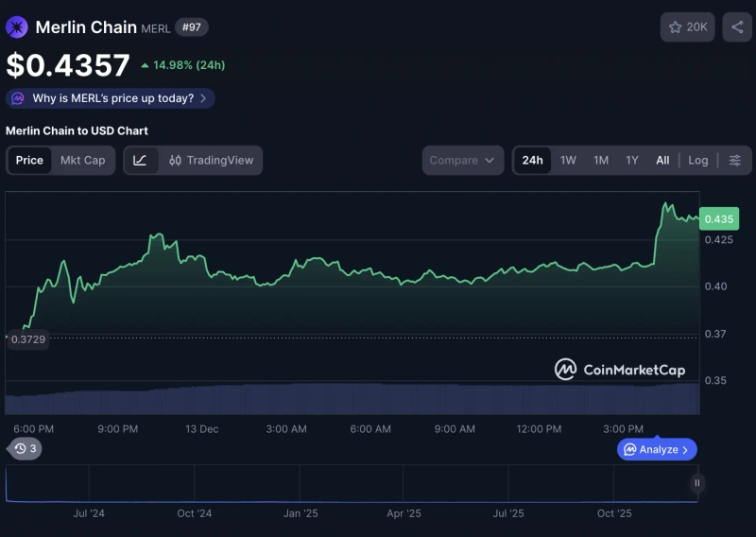
Task: Click the 6:00 PM axis label
Action: coord(33,429)
